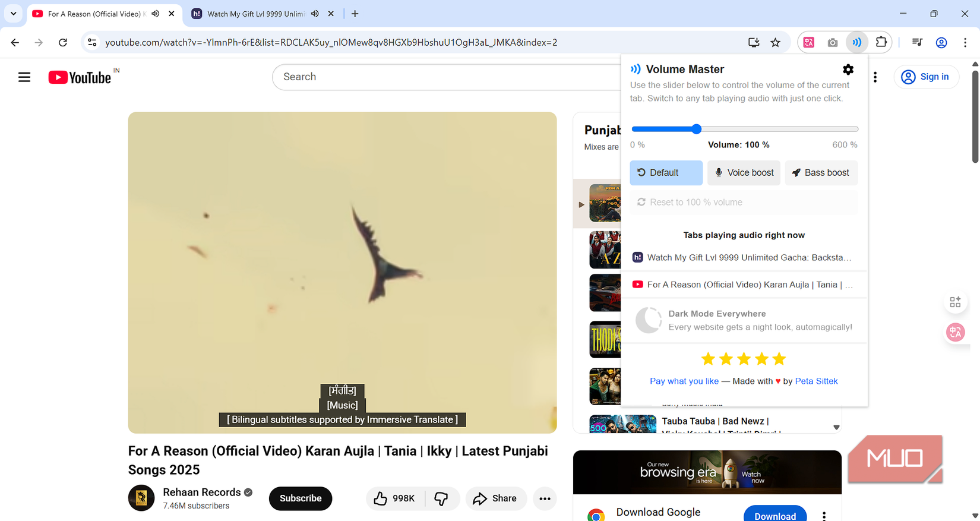
Task: Go back to previous page
Action: (15, 42)
